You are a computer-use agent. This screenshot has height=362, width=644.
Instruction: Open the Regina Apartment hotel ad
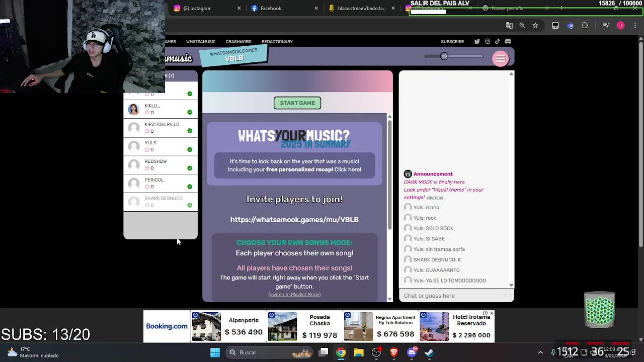tap(381, 326)
